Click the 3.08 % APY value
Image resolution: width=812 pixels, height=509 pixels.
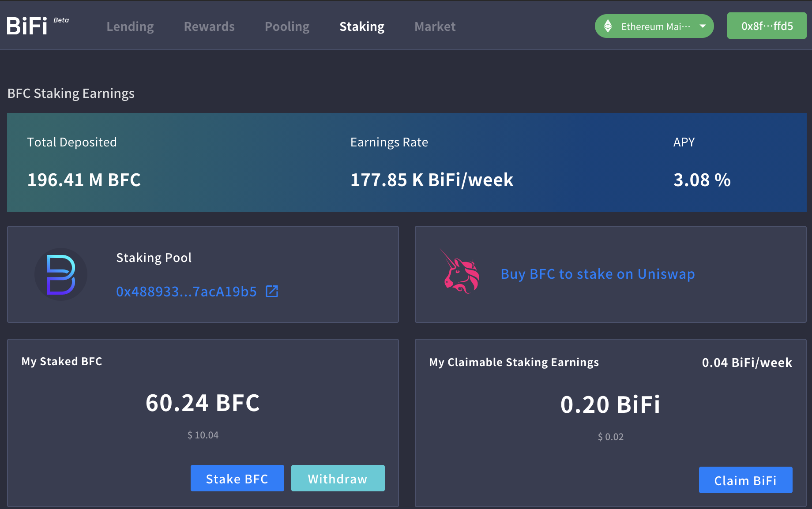click(x=702, y=180)
